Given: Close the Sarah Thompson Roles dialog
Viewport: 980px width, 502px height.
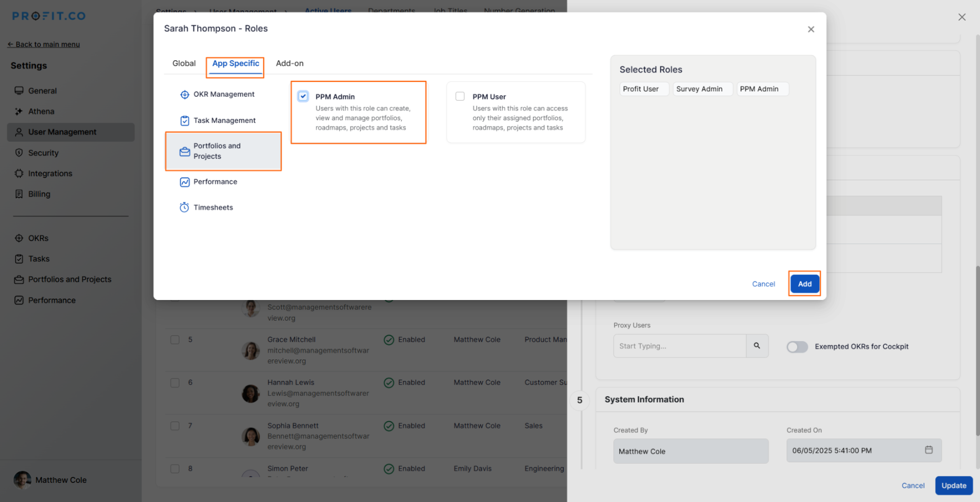Looking at the screenshot, I should coord(811,29).
